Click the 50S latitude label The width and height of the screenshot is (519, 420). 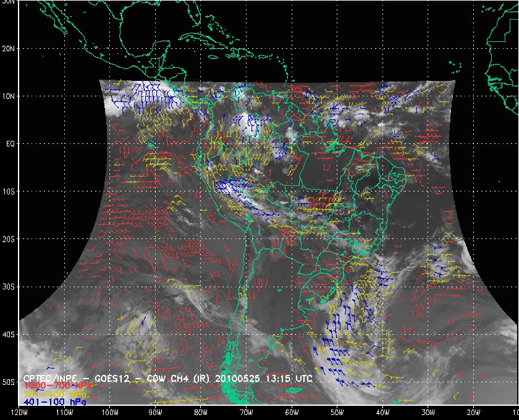point(8,382)
